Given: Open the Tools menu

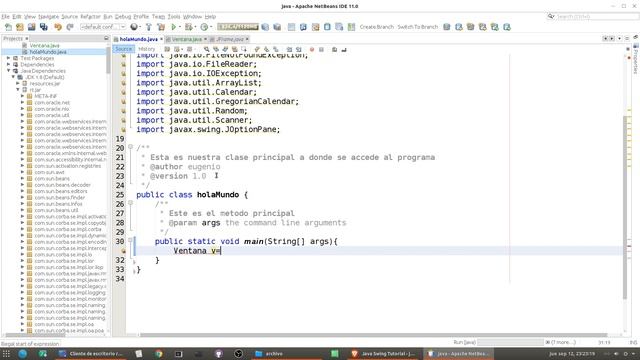Looking at the screenshot, I should (174, 16).
